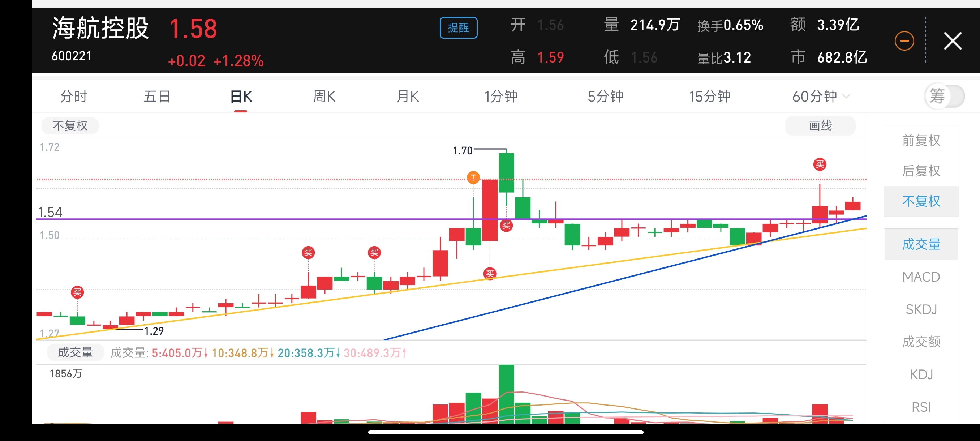Tap the 1.70 high price label
980x441 pixels.
[x=462, y=151]
